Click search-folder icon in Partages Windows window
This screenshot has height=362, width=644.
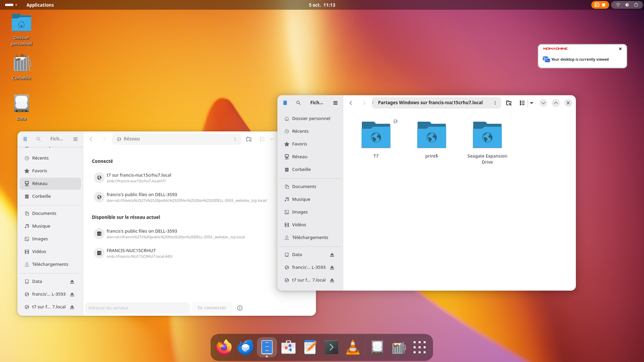(x=509, y=103)
